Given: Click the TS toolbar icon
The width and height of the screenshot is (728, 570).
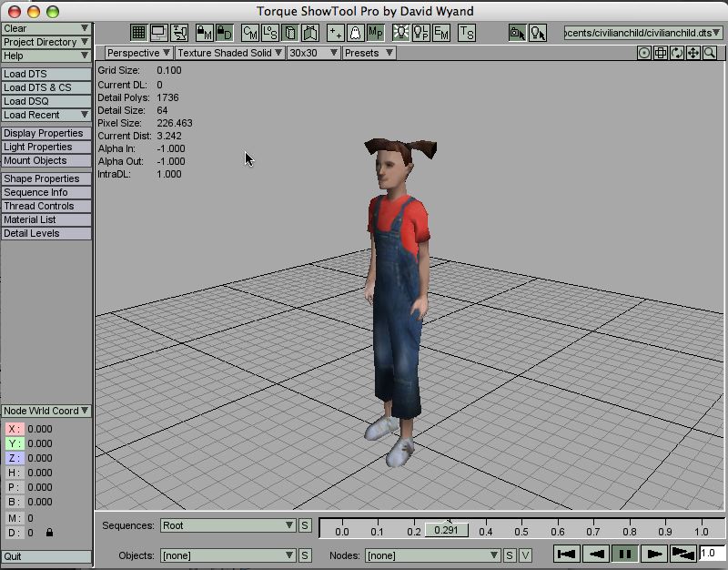Looking at the screenshot, I should pos(467,33).
